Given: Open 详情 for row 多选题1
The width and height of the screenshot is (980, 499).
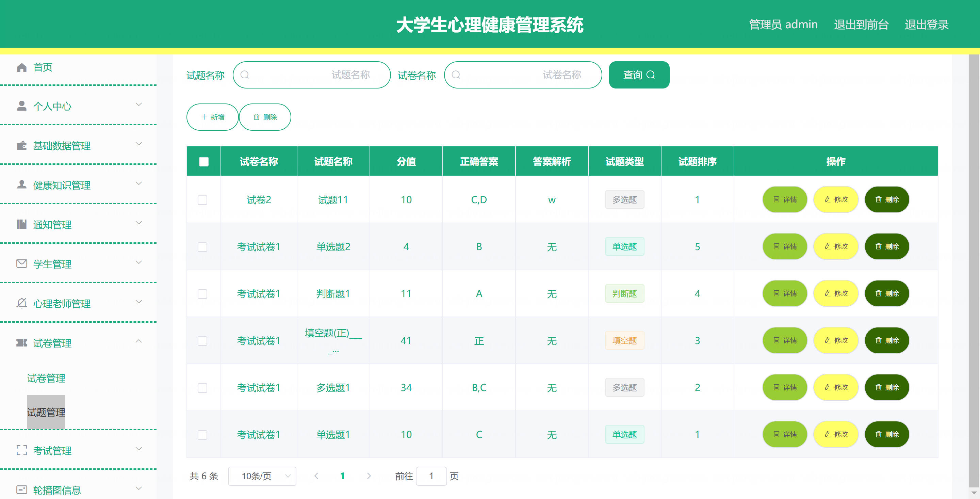Looking at the screenshot, I should [x=785, y=387].
